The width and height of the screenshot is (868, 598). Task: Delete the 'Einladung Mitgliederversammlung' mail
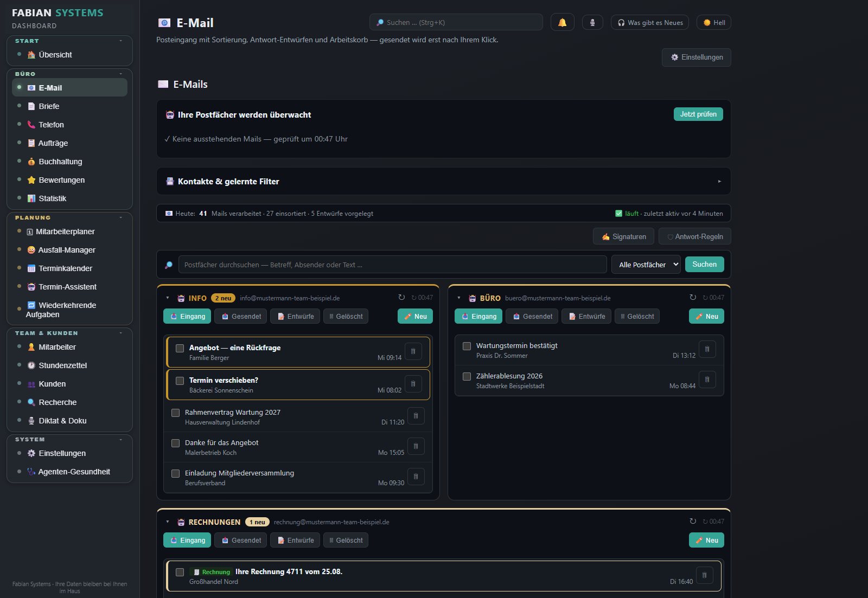416,477
